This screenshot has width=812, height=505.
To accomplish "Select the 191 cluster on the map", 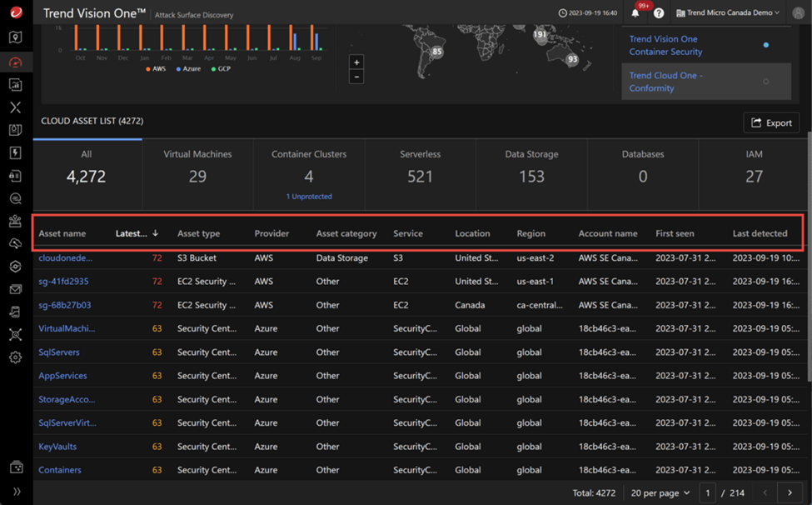I will (541, 34).
